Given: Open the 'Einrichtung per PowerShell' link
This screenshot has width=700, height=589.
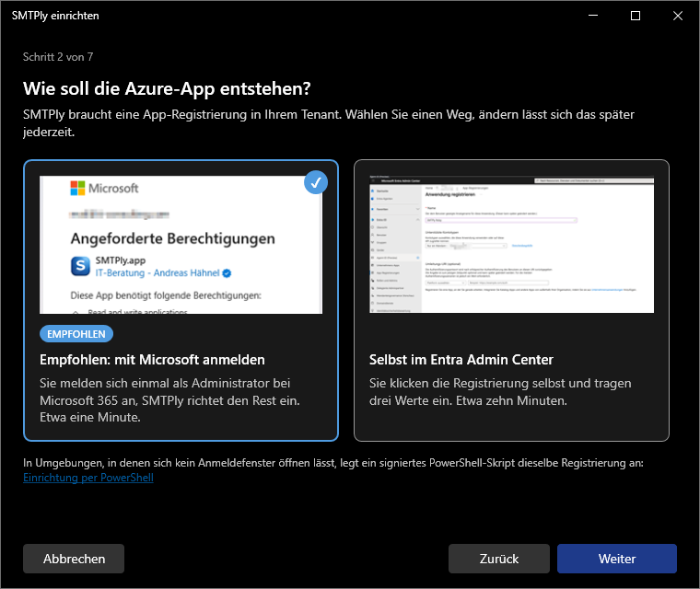Looking at the screenshot, I should point(88,478).
